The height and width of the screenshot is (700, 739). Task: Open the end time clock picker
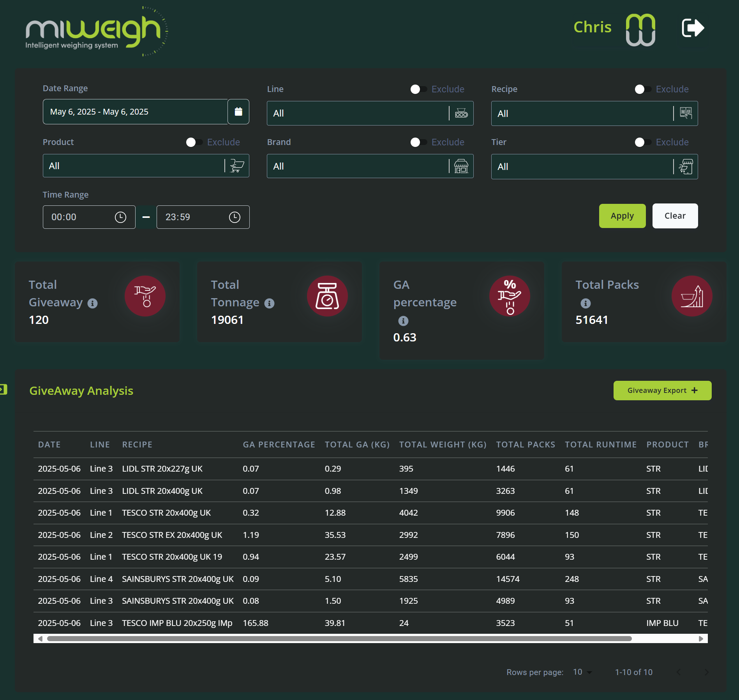[x=235, y=217]
